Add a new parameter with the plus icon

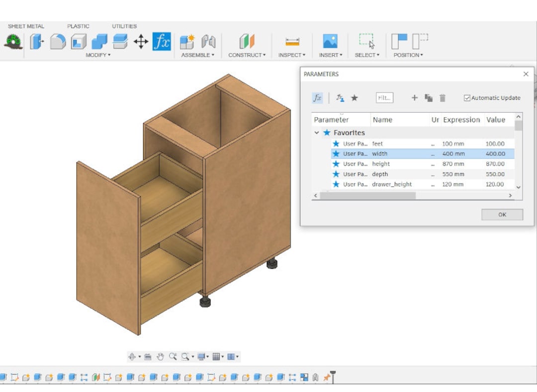click(414, 98)
